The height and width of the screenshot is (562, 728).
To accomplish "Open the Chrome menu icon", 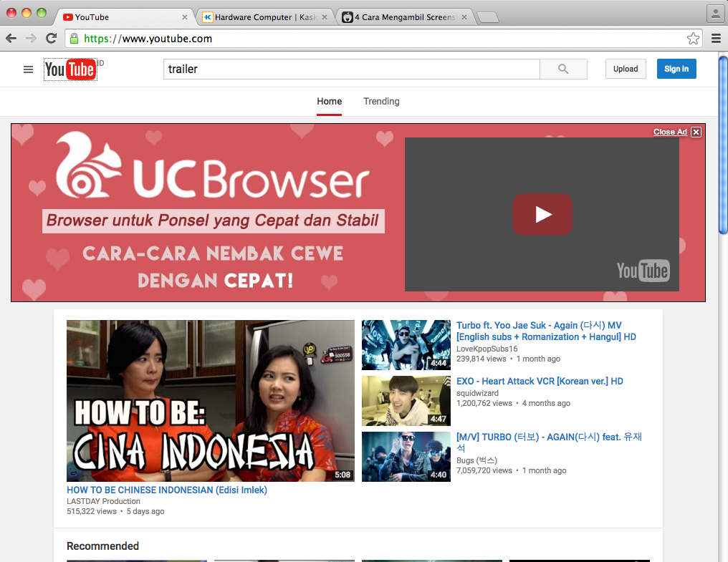I will [716, 39].
